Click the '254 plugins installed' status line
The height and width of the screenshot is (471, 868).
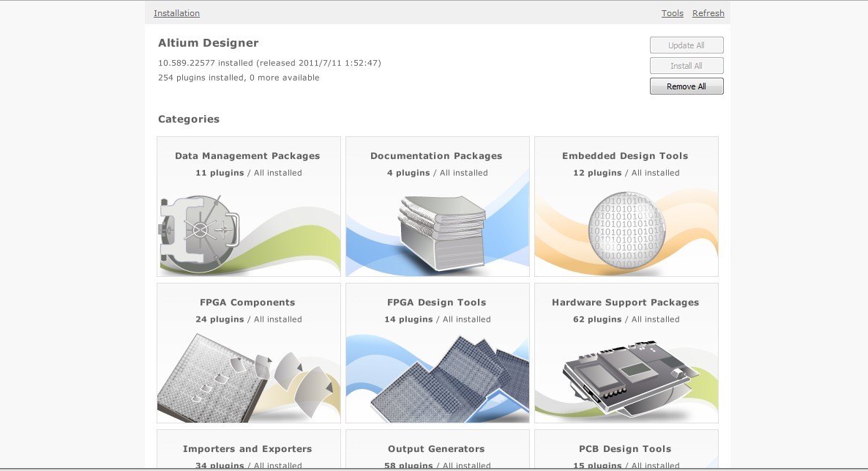point(239,78)
